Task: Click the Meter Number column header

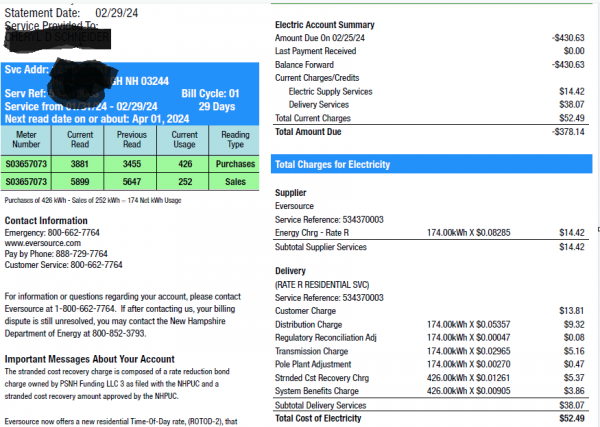Action: coord(26,140)
